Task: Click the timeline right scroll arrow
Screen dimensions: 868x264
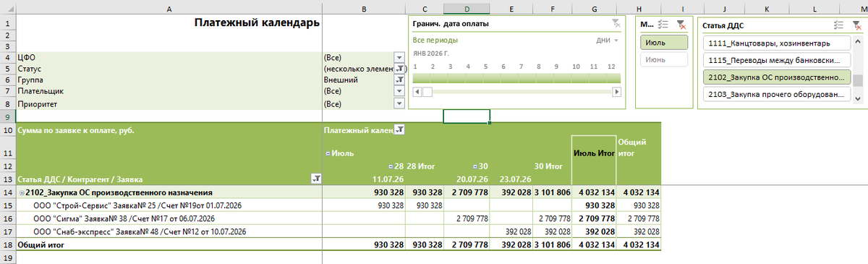Action: tap(616, 92)
